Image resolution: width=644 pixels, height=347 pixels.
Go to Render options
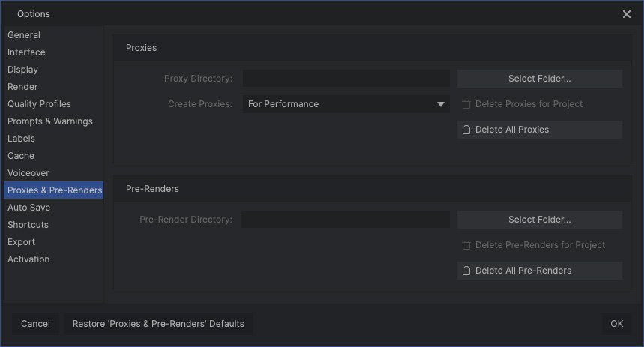(x=22, y=87)
